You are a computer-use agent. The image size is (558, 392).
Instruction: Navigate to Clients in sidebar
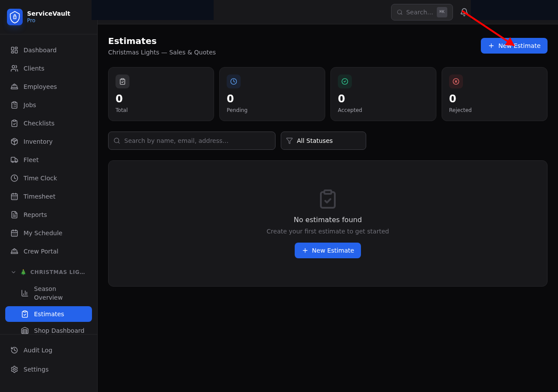point(34,68)
